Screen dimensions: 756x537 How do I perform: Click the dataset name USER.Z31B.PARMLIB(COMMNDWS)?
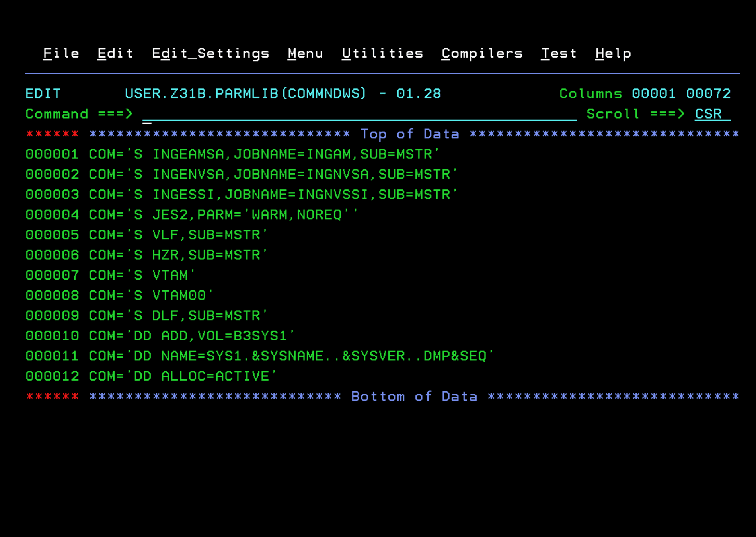click(x=245, y=93)
